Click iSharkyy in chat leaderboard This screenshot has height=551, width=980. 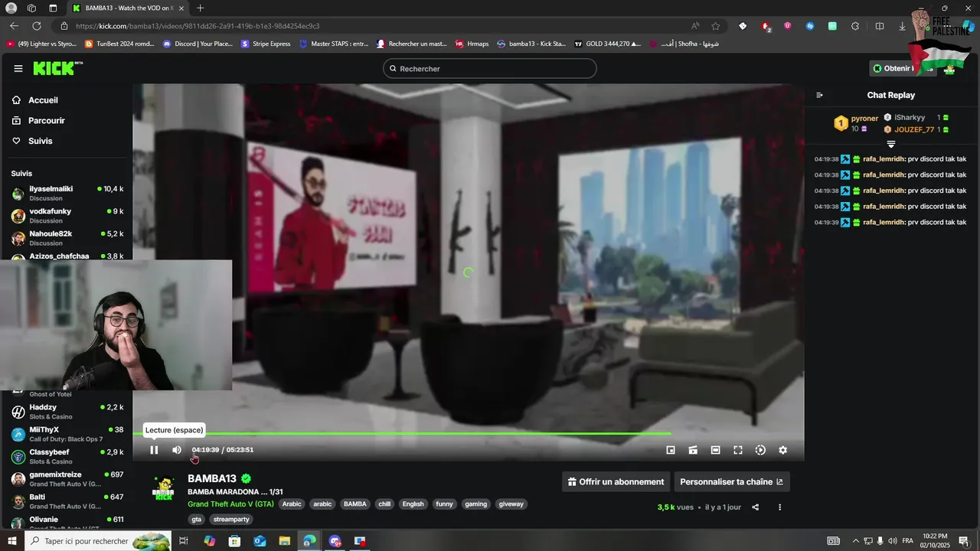[x=910, y=118]
